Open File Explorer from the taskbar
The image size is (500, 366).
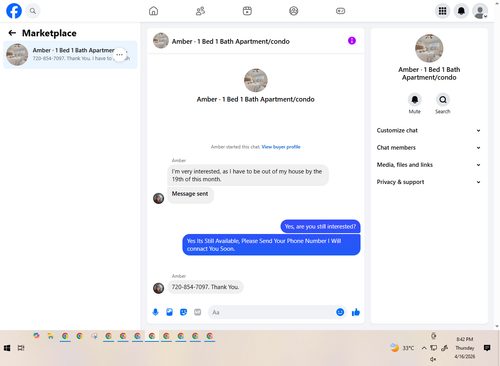pyautogui.click(x=50, y=336)
